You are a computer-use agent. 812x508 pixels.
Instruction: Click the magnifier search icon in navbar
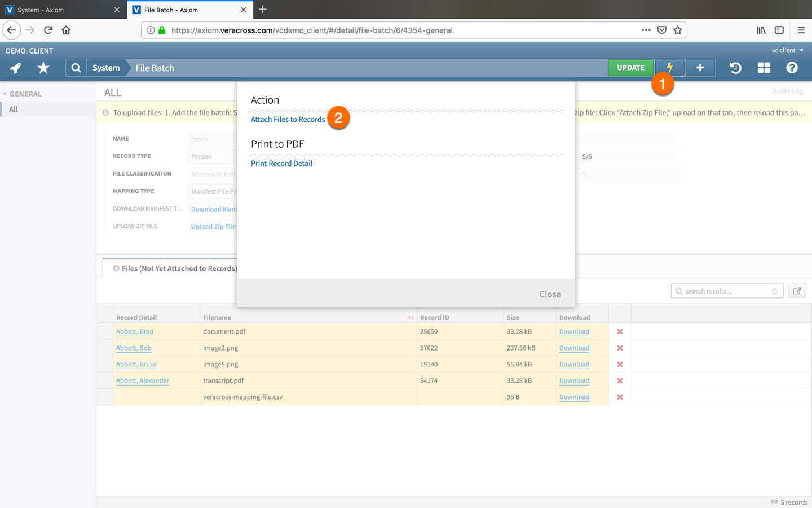76,68
